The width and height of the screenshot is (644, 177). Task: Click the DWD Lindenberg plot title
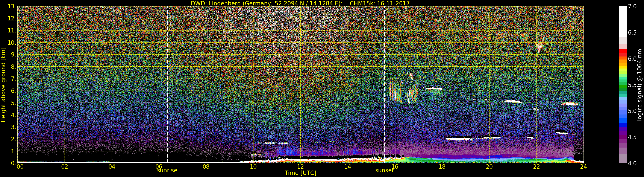pos(300,3)
